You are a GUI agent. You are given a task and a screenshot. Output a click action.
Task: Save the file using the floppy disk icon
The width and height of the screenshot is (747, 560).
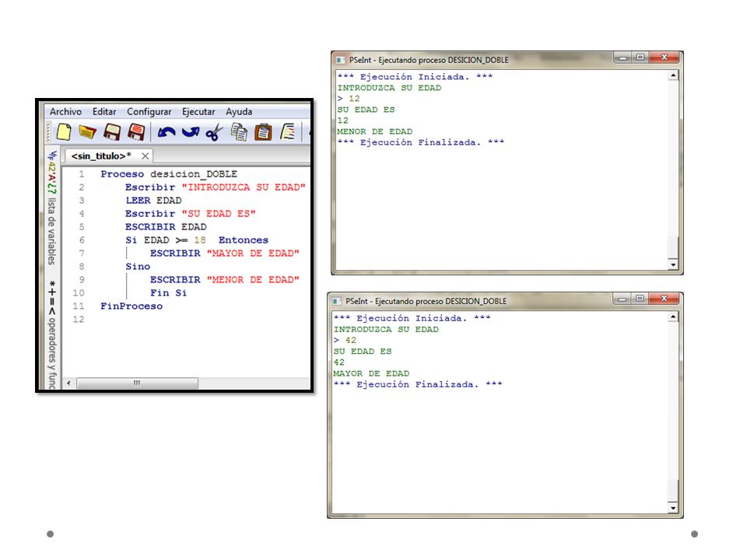112,132
